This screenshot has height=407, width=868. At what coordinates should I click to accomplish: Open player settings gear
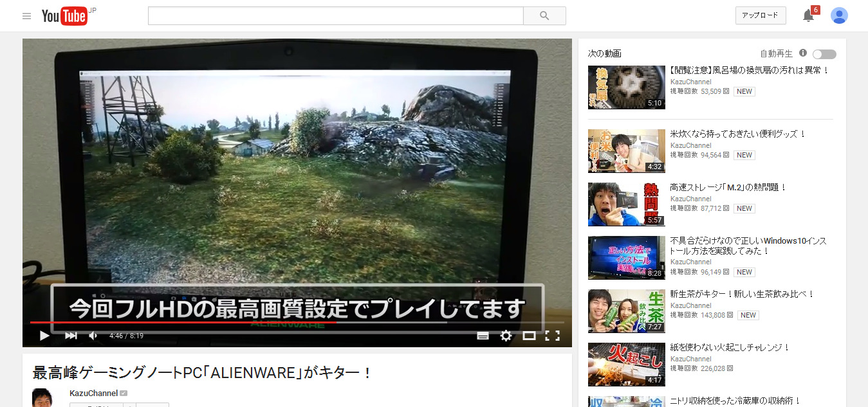coord(506,335)
